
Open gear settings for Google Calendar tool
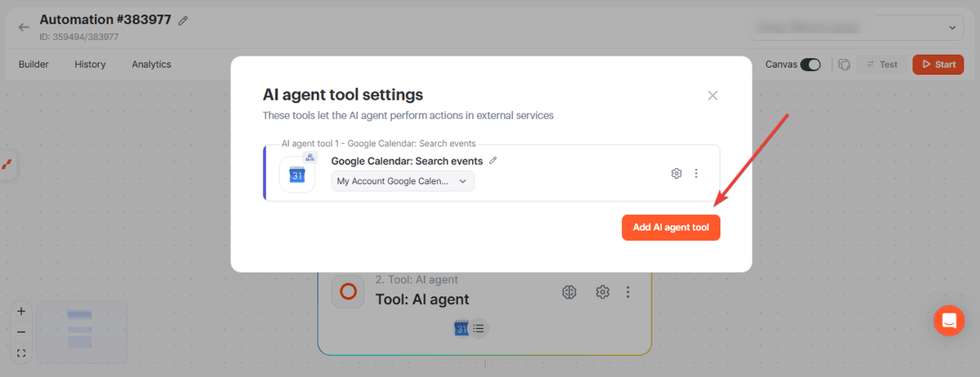click(676, 173)
